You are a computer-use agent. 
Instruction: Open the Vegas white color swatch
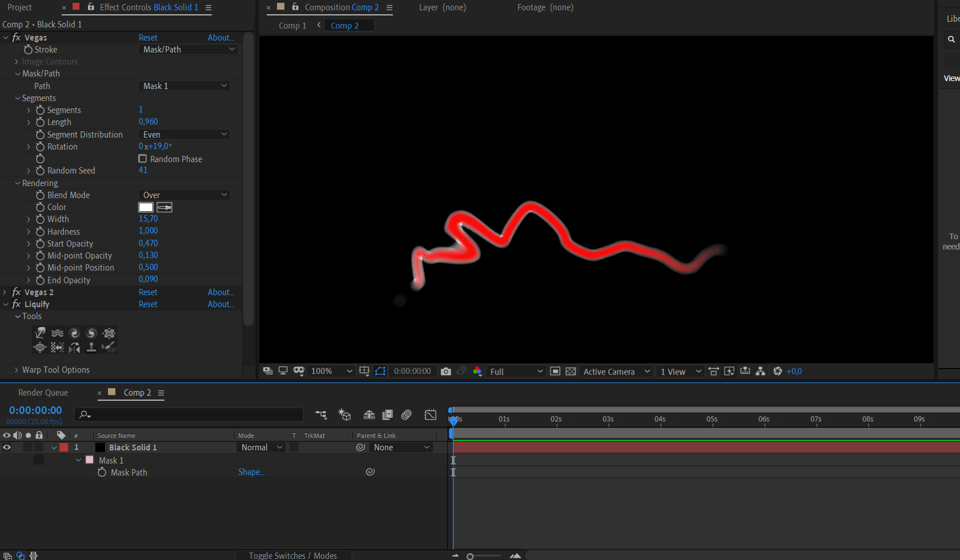coord(146,207)
